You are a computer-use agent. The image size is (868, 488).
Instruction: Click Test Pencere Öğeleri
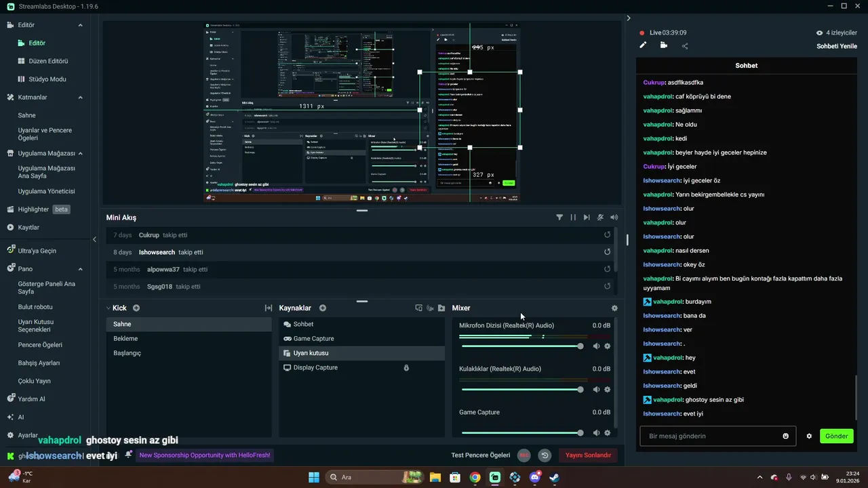[480, 455]
